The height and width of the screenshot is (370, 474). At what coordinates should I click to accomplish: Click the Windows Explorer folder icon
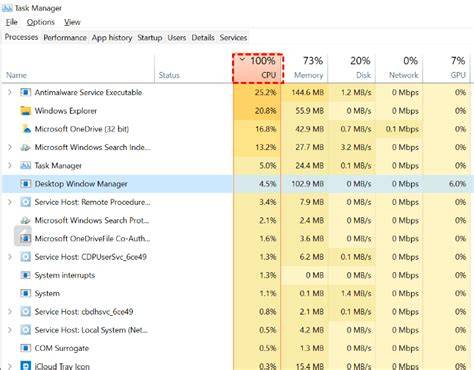tap(26, 111)
